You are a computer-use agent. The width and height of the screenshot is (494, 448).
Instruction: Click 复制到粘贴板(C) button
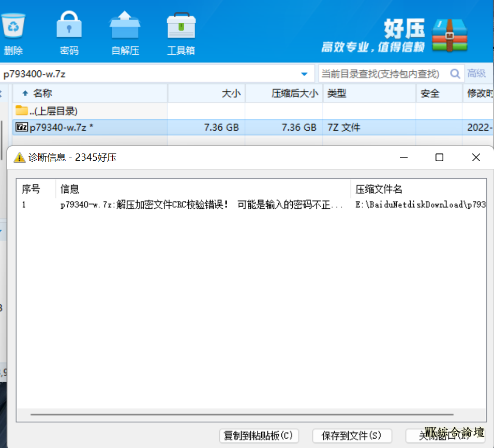tap(259, 436)
